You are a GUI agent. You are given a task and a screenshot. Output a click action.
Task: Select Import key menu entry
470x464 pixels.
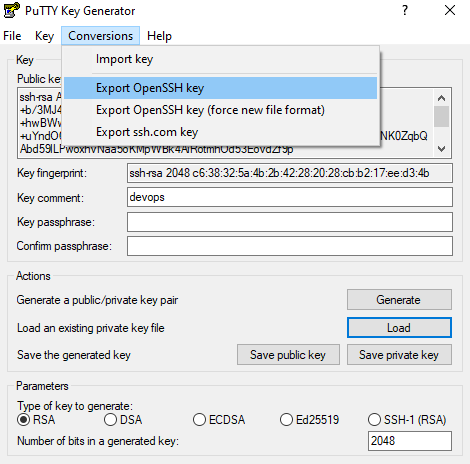pyautogui.click(x=220, y=59)
